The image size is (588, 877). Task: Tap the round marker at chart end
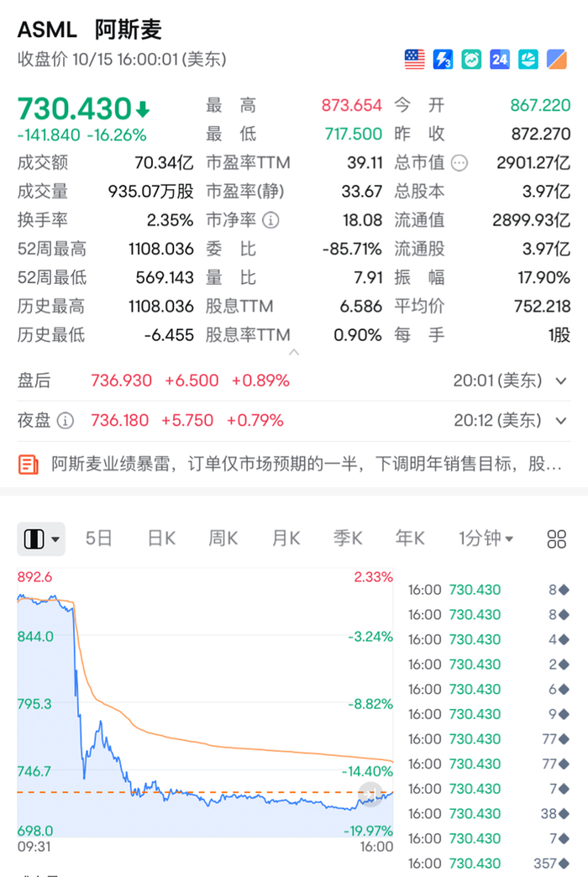[370, 794]
